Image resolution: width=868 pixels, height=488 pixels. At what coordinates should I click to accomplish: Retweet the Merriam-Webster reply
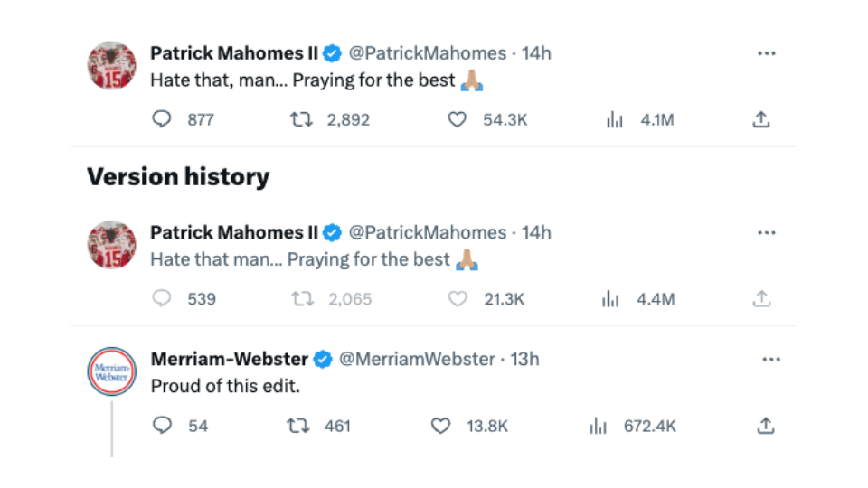[x=297, y=426]
